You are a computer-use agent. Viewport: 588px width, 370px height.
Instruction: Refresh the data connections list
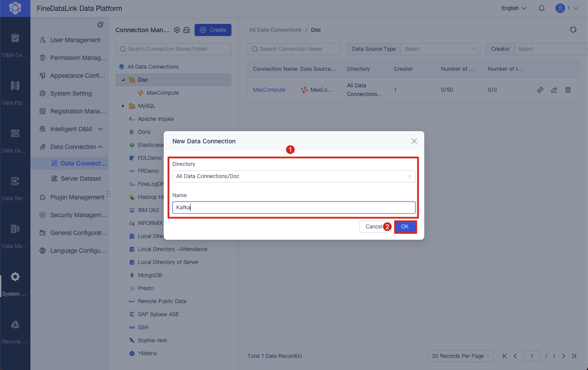tap(573, 30)
